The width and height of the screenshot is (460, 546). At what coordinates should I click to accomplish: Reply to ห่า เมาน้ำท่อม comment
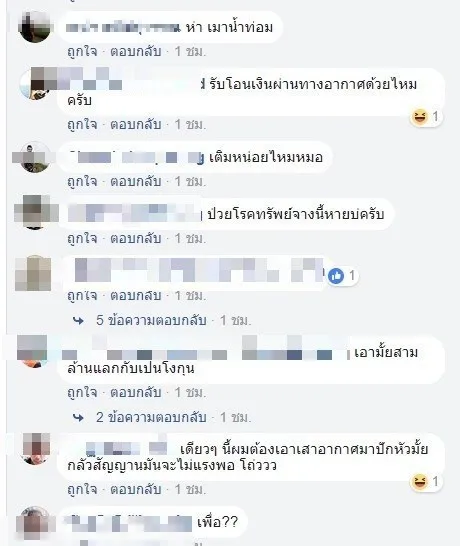pyautogui.click(x=135, y=52)
